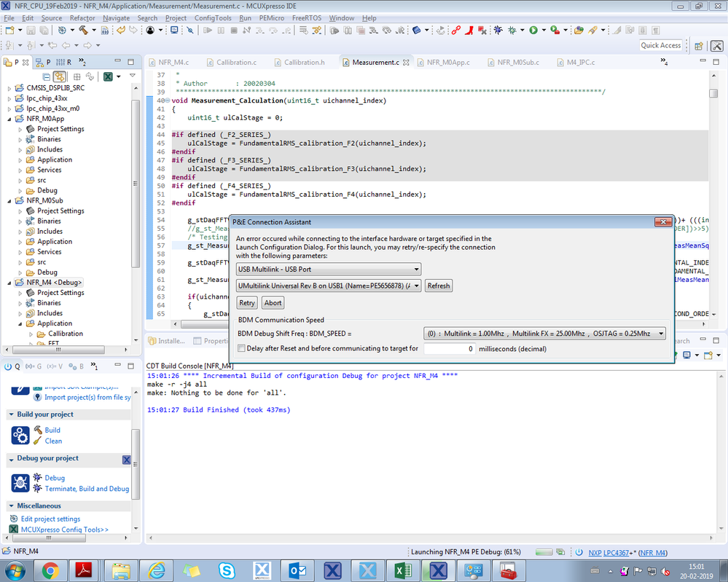The image size is (728, 582).
Task: Open the USB Multilink - USB Port dropdown
Action: [329, 270]
